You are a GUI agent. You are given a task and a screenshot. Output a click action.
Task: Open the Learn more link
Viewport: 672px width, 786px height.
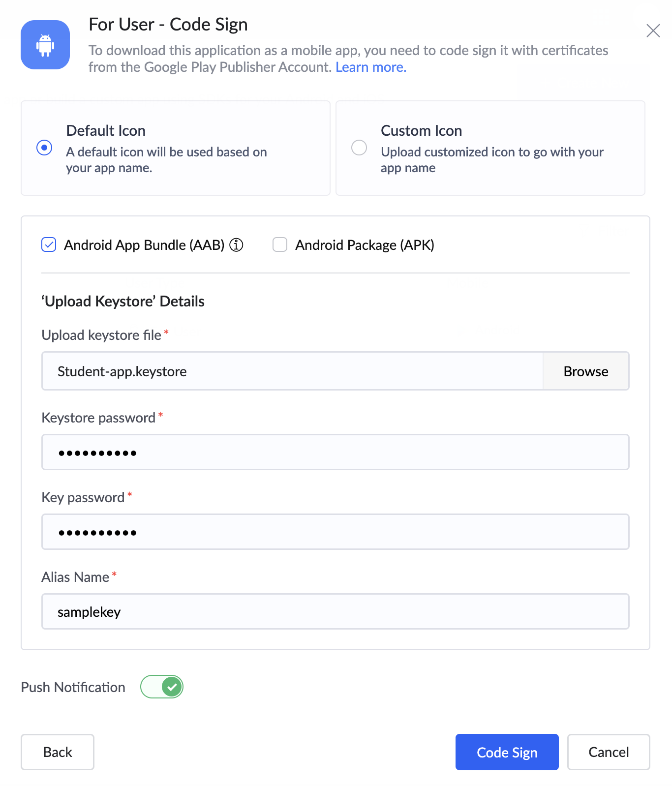click(x=371, y=67)
